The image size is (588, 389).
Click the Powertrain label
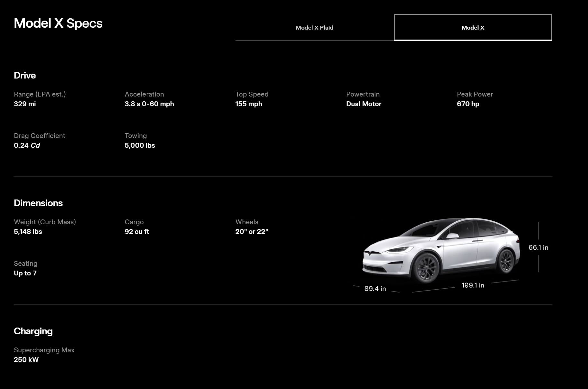(363, 94)
